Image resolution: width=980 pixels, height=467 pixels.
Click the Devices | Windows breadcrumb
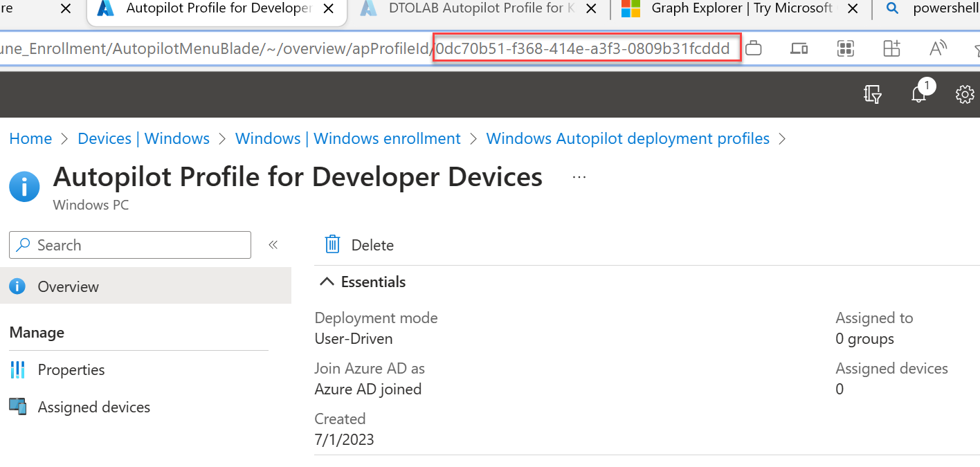tap(143, 138)
